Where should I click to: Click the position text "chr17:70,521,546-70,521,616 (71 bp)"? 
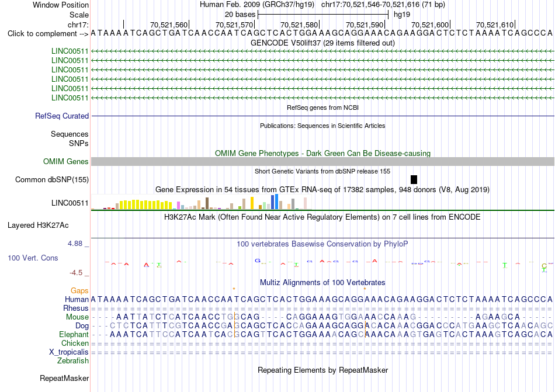(383, 5)
